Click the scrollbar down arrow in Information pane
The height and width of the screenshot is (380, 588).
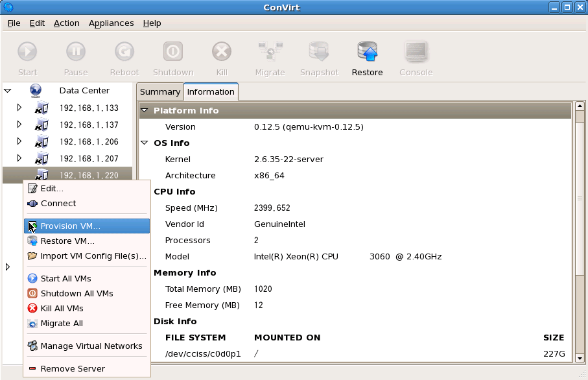[x=580, y=358]
